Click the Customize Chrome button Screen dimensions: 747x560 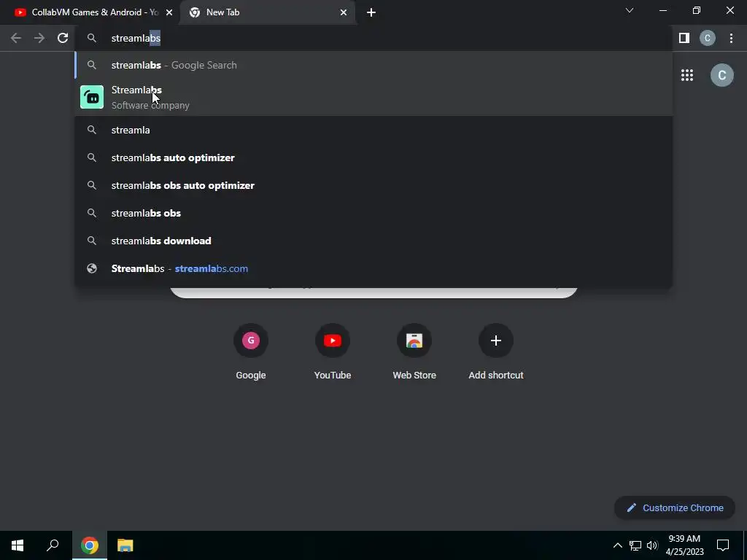[675, 507]
